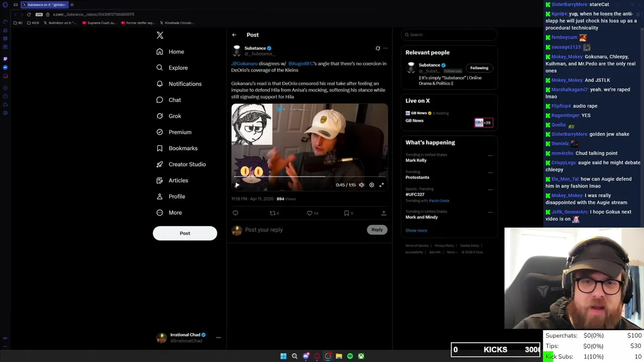Click the white Post button

[x=185, y=233]
